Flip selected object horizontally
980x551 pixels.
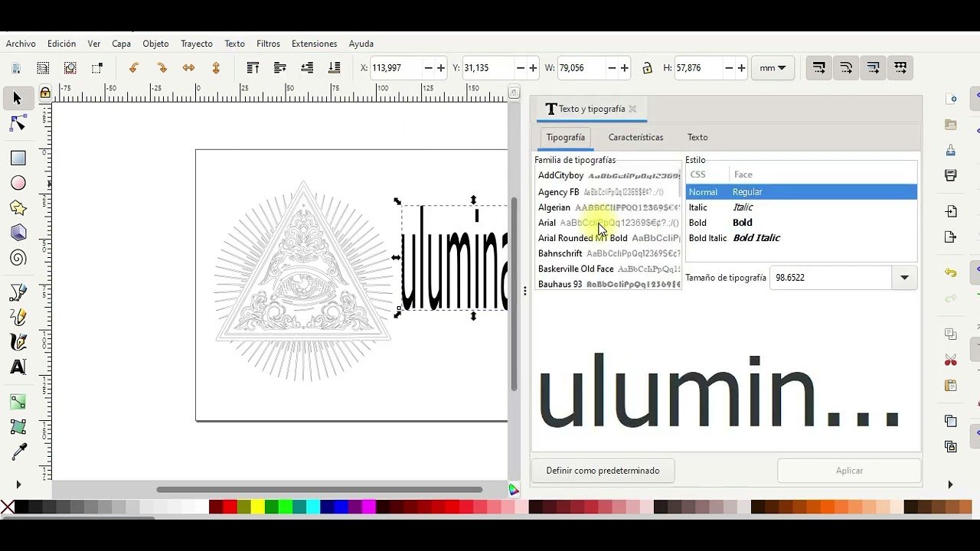[x=188, y=68]
